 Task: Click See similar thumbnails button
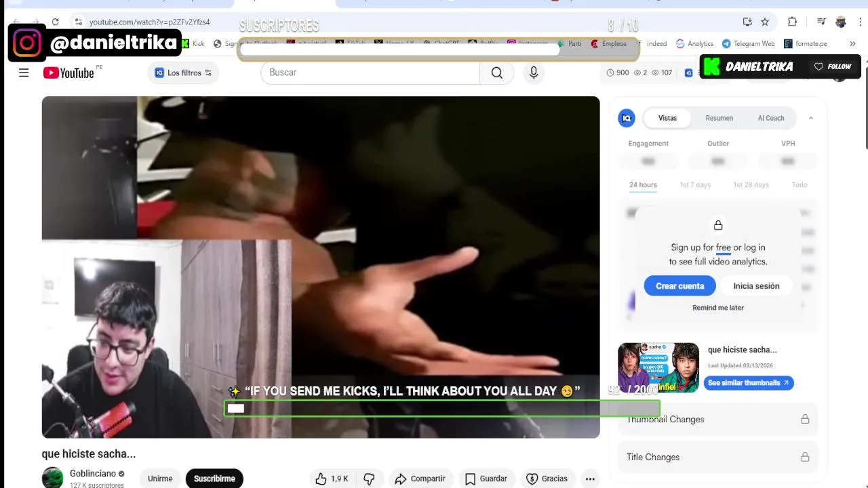(x=749, y=383)
